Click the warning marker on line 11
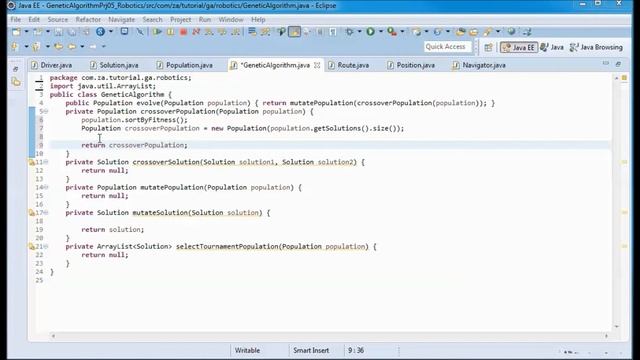Image resolution: width=640 pixels, height=360 pixels. pos(31,162)
